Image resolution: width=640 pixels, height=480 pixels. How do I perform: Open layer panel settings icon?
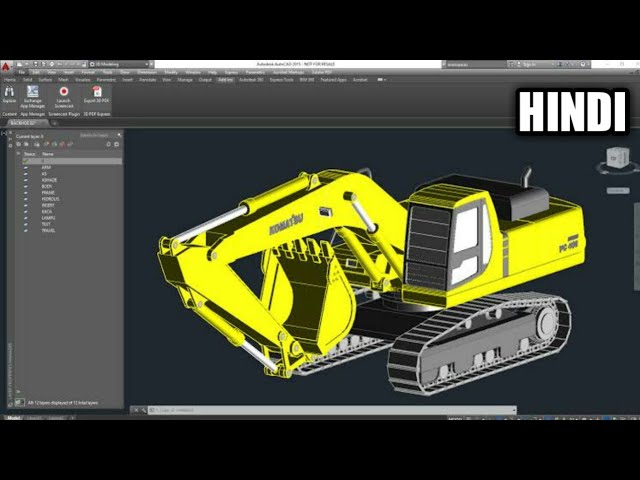(116, 144)
